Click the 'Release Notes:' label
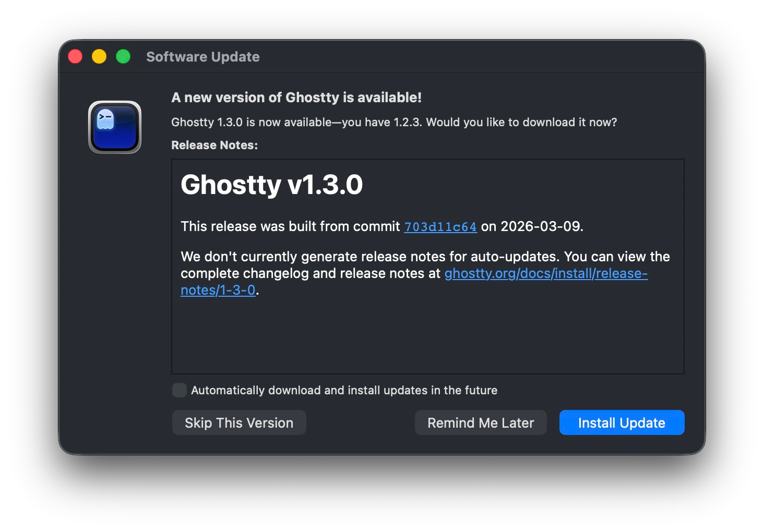764x532 pixels. click(x=214, y=145)
